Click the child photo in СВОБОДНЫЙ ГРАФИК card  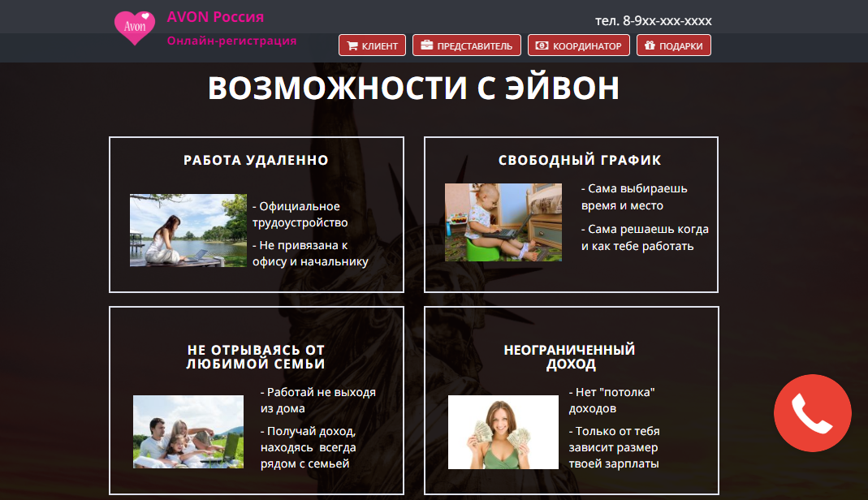(503, 222)
